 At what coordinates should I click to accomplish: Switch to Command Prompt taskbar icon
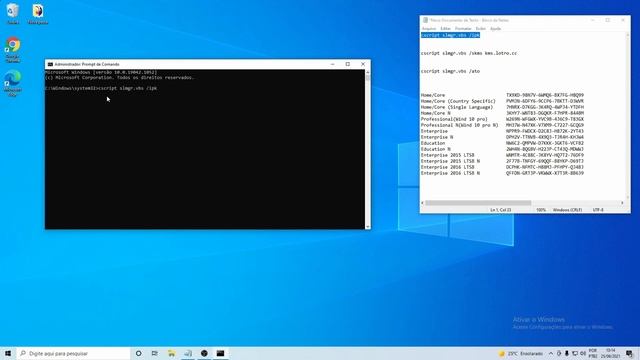click(220, 353)
